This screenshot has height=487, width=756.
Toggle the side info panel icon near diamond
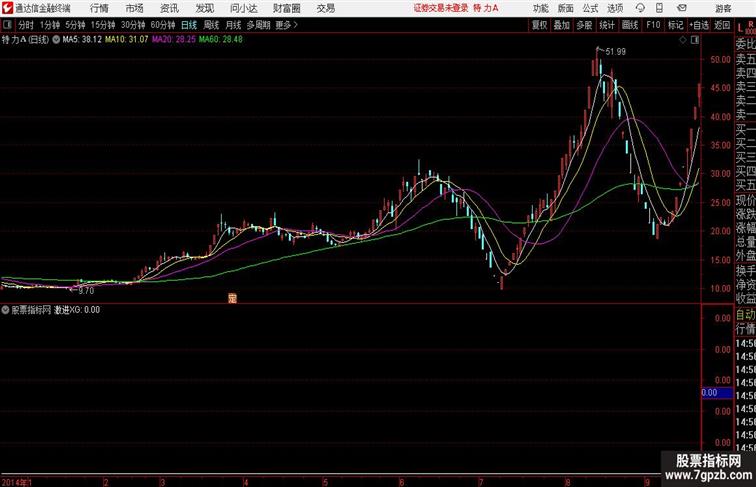coord(695,40)
